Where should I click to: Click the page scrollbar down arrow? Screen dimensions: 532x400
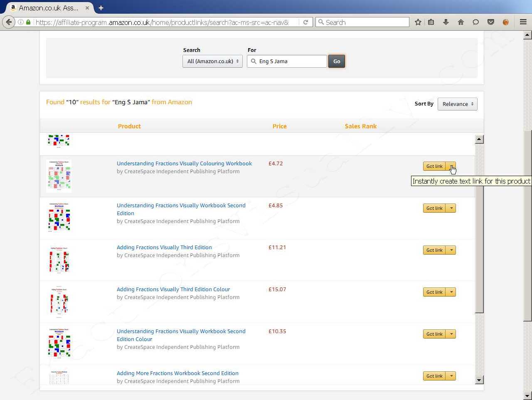pos(527,395)
